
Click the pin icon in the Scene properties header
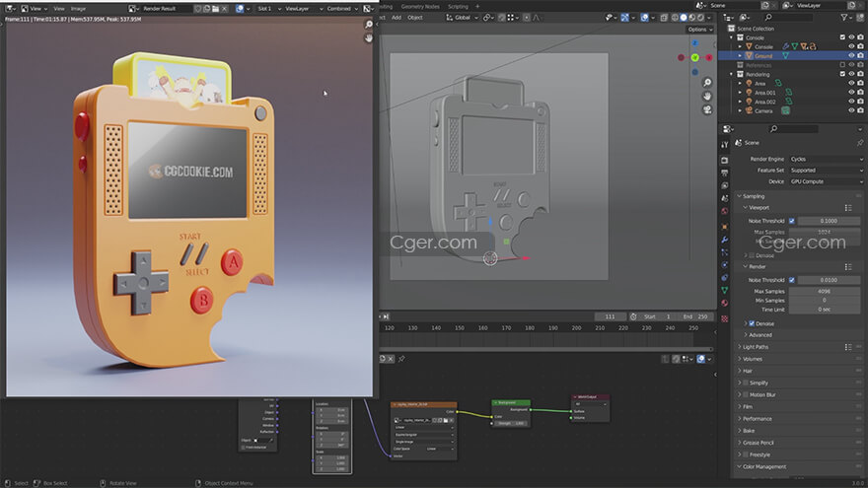tap(860, 143)
